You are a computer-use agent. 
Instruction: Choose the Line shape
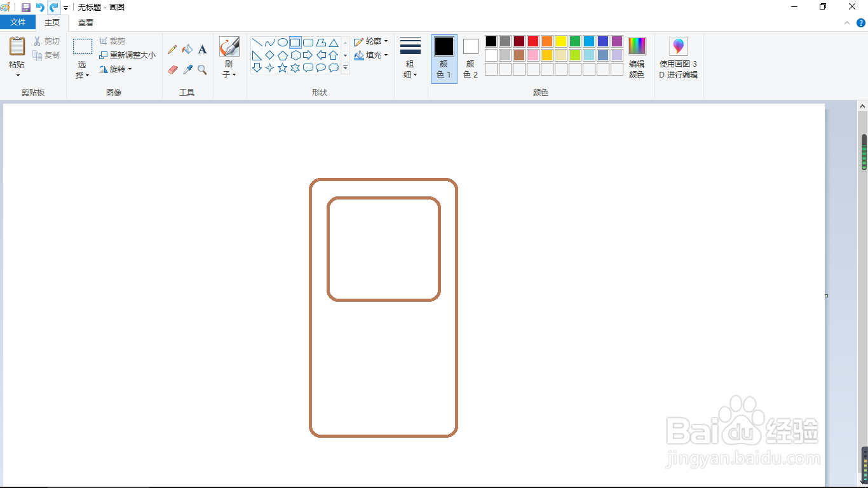coord(257,43)
